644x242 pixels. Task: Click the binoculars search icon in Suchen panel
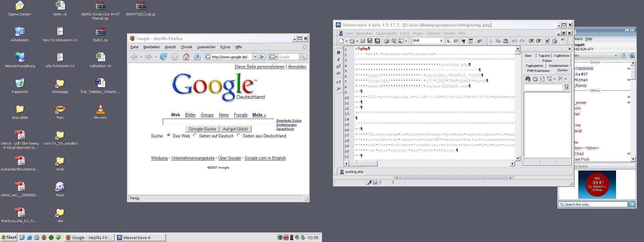[x=528, y=78]
